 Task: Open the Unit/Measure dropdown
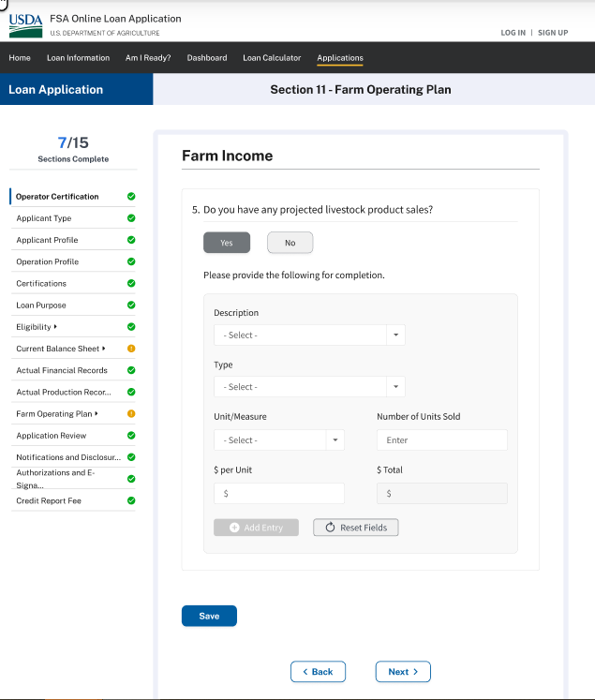click(x=278, y=440)
